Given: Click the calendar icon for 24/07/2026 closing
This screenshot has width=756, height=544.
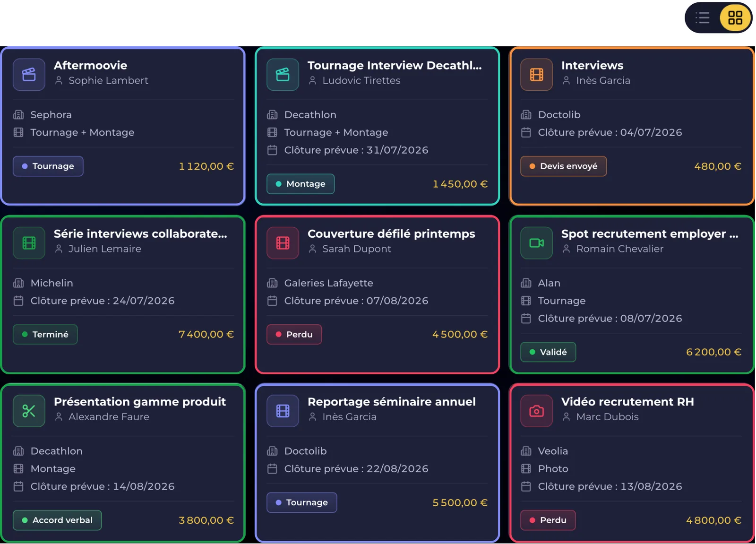Looking at the screenshot, I should point(18,301).
